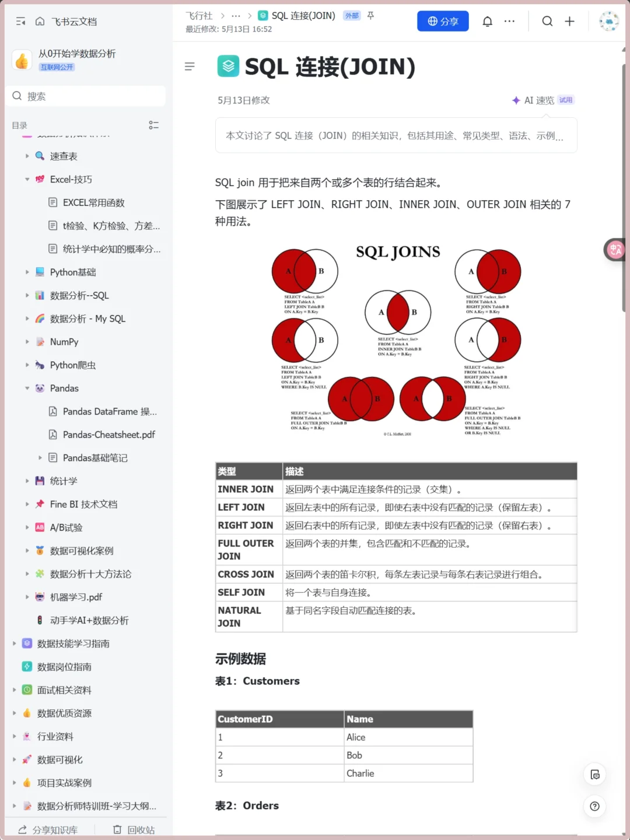Open the feedback comment icon above help
This screenshot has height=840, width=630.
coord(594,775)
